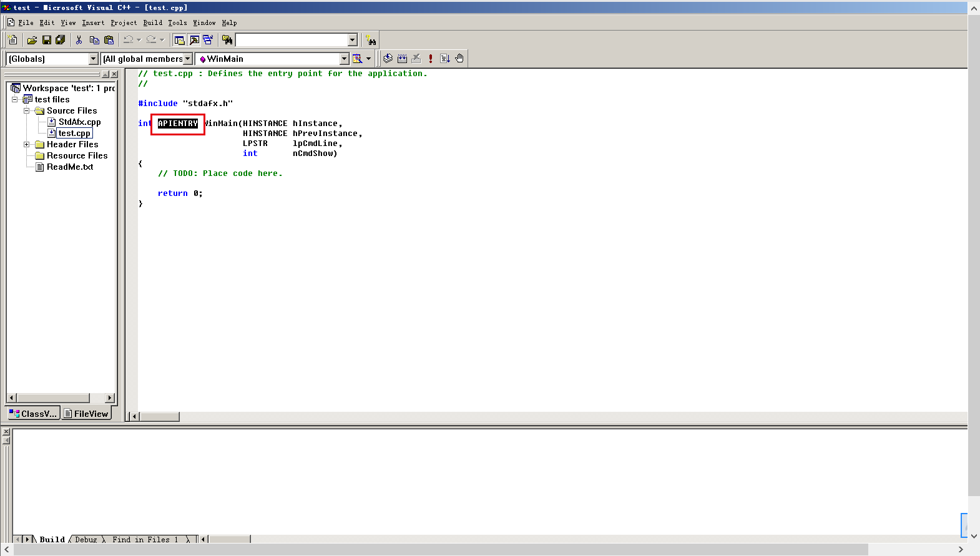Click the Cut scissors icon
The image size is (980, 556).
click(79, 40)
